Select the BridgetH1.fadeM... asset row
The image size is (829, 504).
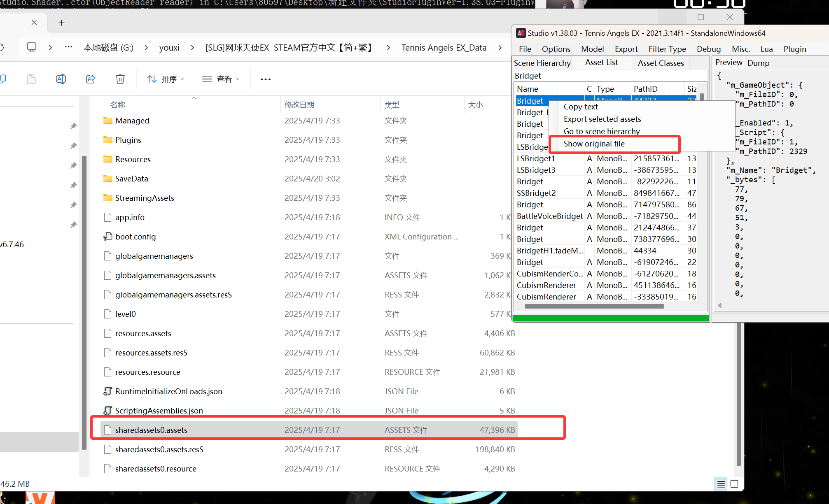(606, 251)
